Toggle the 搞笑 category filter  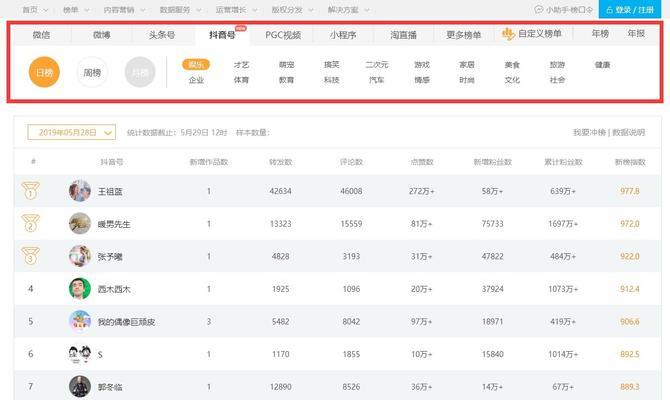(x=332, y=65)
